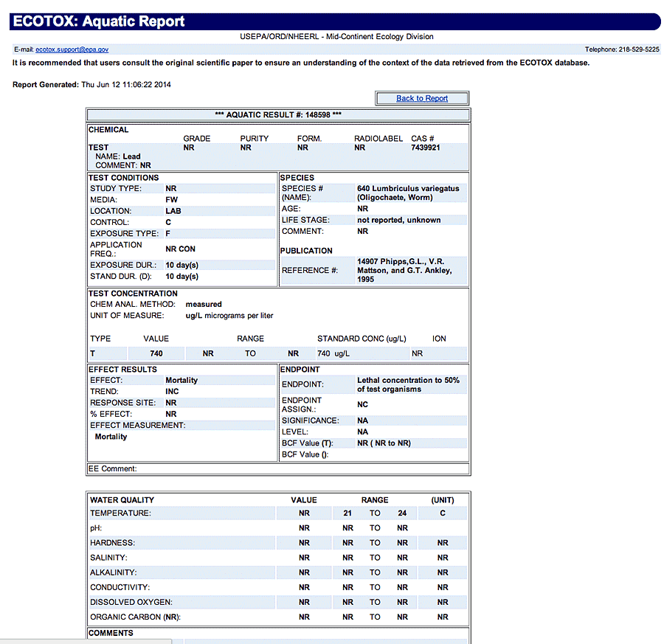Select the Aquatic Result # 148598 header
This screenshot has height=644, width=664.
click(277, 115)
